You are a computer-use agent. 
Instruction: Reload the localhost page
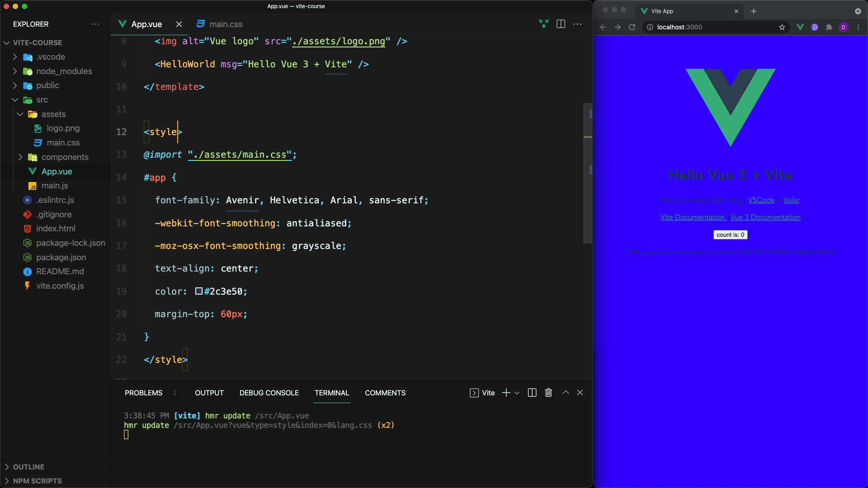click(632, 27)
